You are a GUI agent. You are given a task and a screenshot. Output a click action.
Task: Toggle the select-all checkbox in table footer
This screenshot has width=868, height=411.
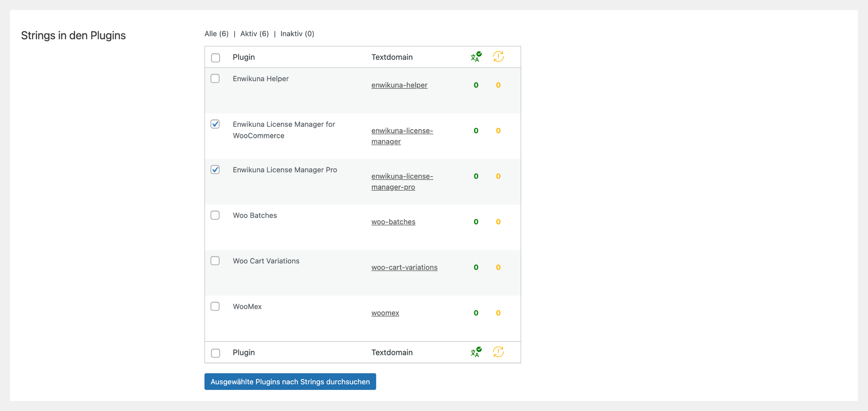(x=215, y=353)
